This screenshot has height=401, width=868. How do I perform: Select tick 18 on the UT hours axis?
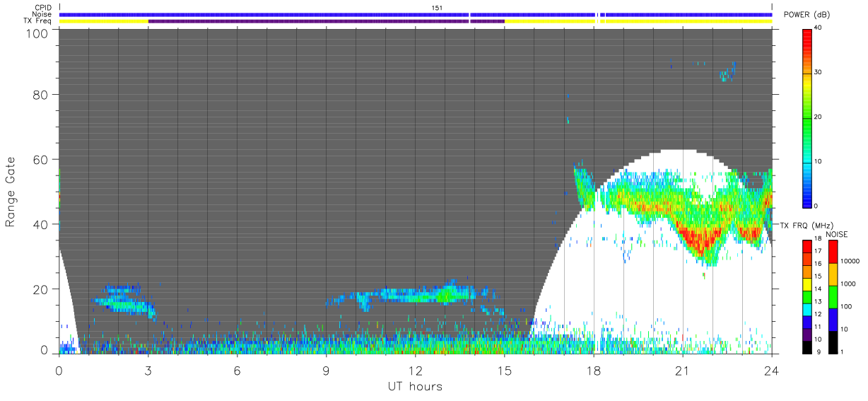[593, 370]
